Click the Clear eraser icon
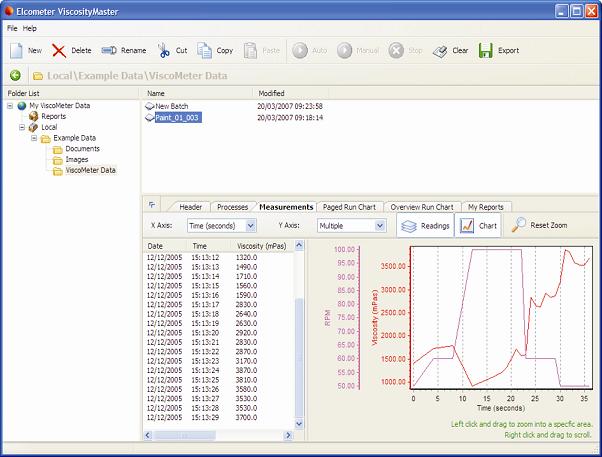Viewport: 602px width, 457px height. (440, 51)
